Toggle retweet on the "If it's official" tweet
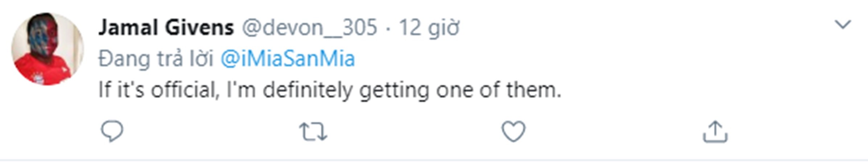This screenshot has width=868, height=163. [x=313, y=131]
